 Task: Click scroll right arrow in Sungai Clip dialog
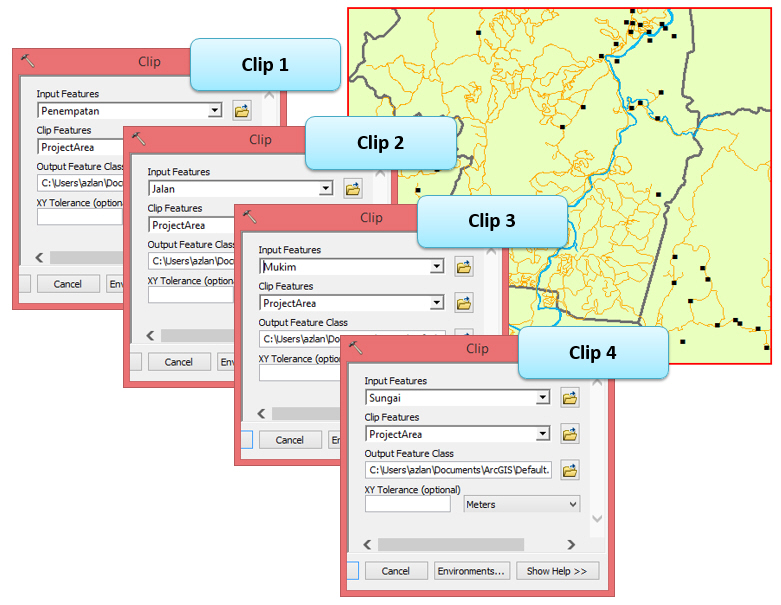coord(571,545)
